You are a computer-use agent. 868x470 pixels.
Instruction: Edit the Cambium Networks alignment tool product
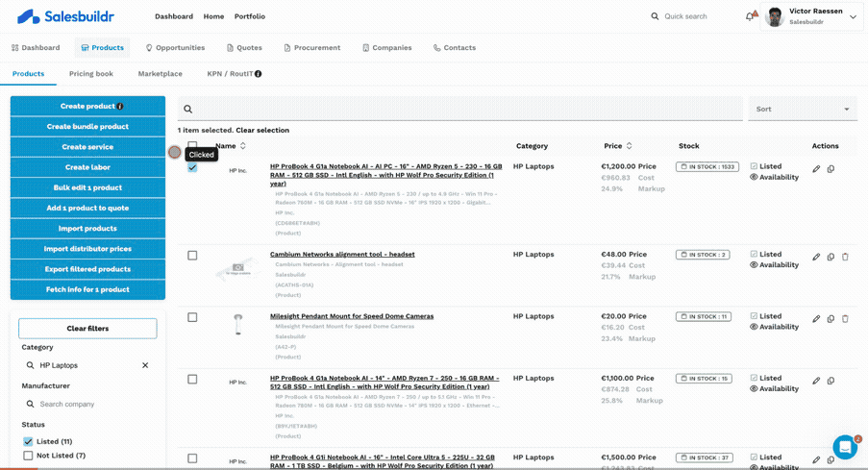coord(816,257)
